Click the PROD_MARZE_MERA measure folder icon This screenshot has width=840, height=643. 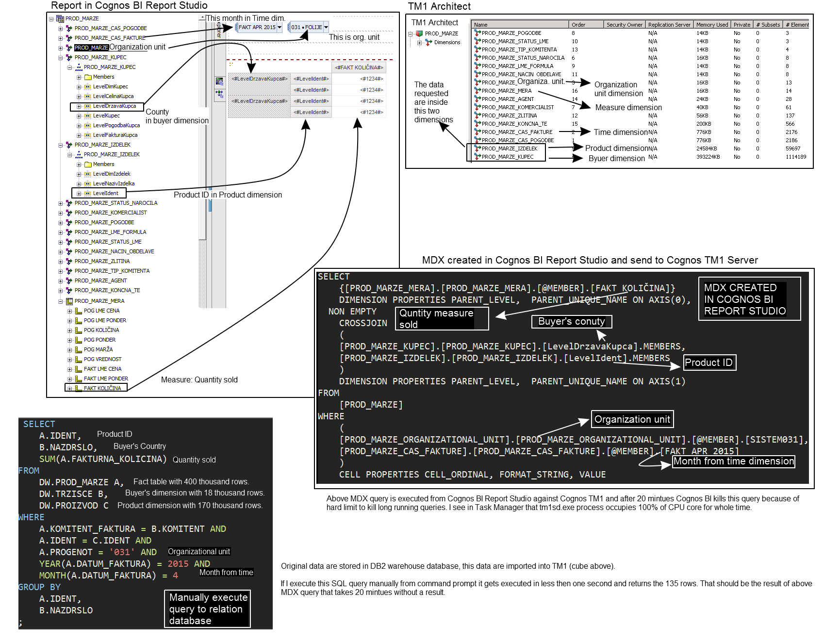click(69, 301)
